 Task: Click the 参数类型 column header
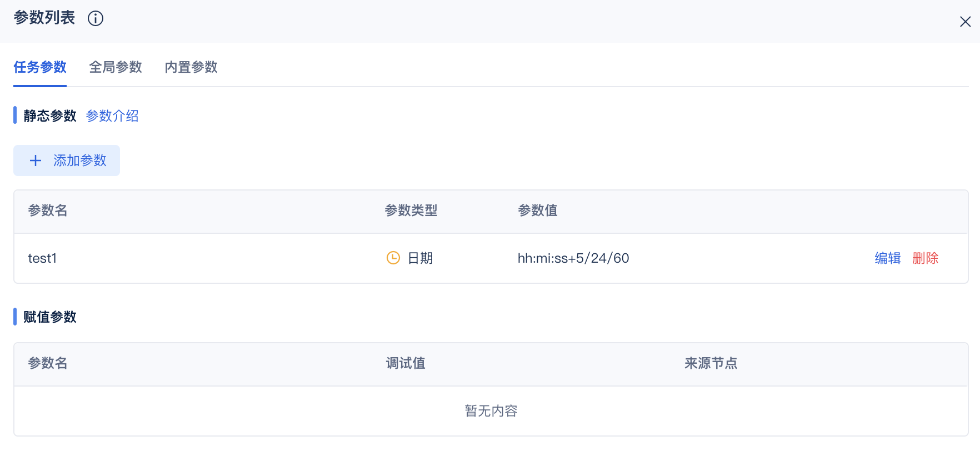coord(411,211)
